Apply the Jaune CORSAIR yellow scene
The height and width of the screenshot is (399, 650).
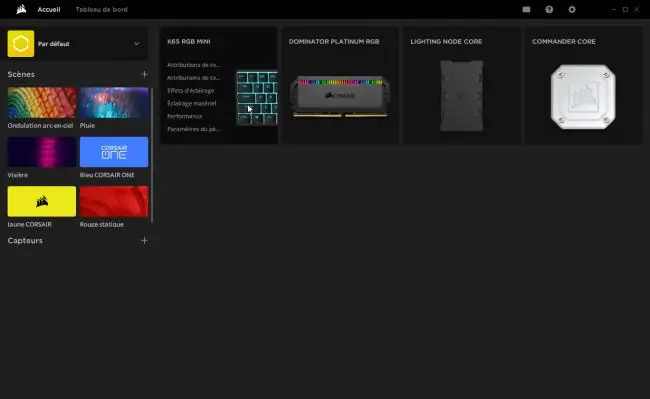pyautogui.click(x=41, y=201)
